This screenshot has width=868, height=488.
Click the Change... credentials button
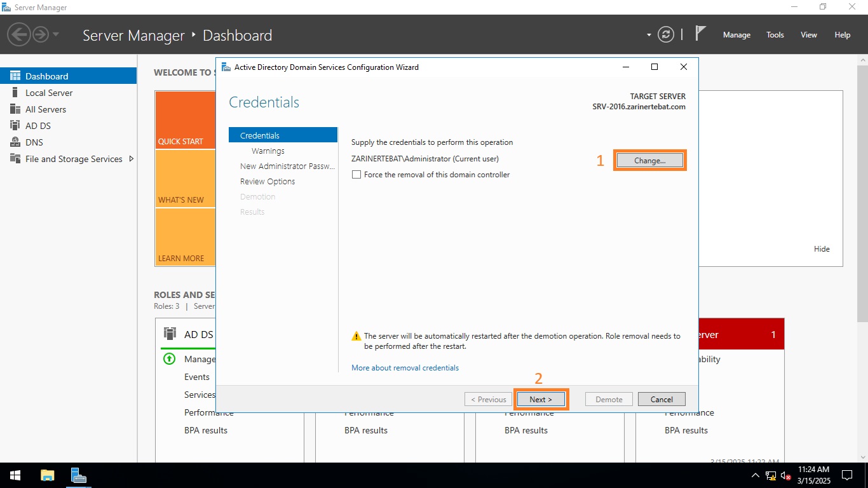pyautogui.click(x=649, y=161)
